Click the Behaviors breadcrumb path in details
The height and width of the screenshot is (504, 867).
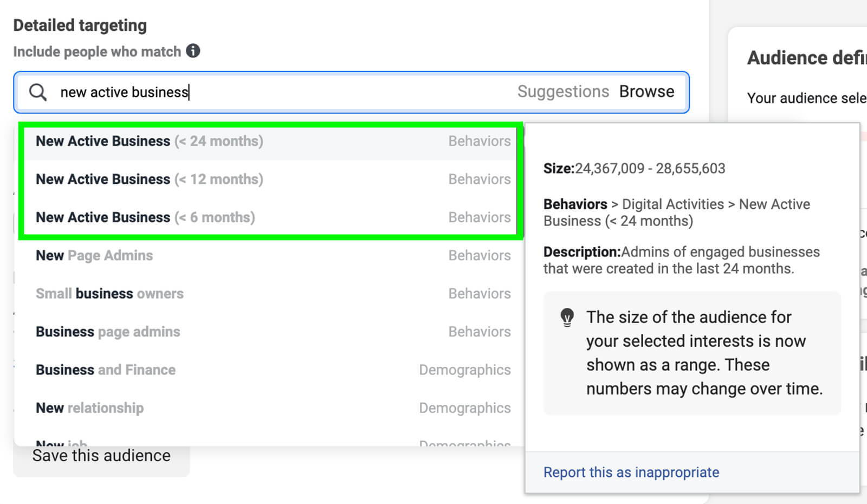[x=676, y=212]
